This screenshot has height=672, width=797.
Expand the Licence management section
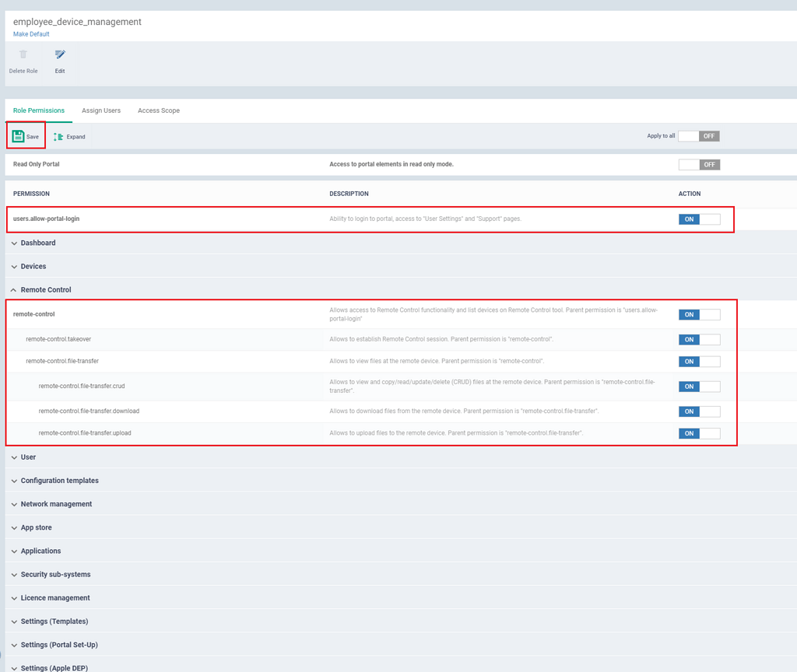point(54,598)
